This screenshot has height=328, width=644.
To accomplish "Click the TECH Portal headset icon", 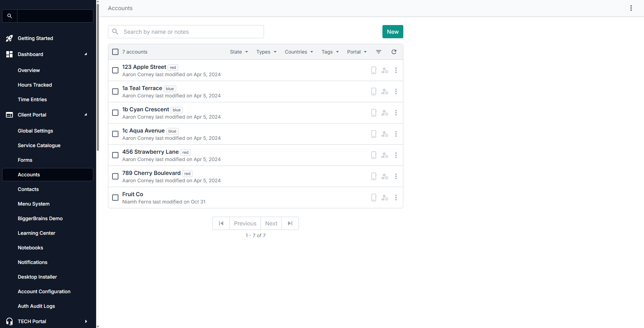I will (9, 321).
